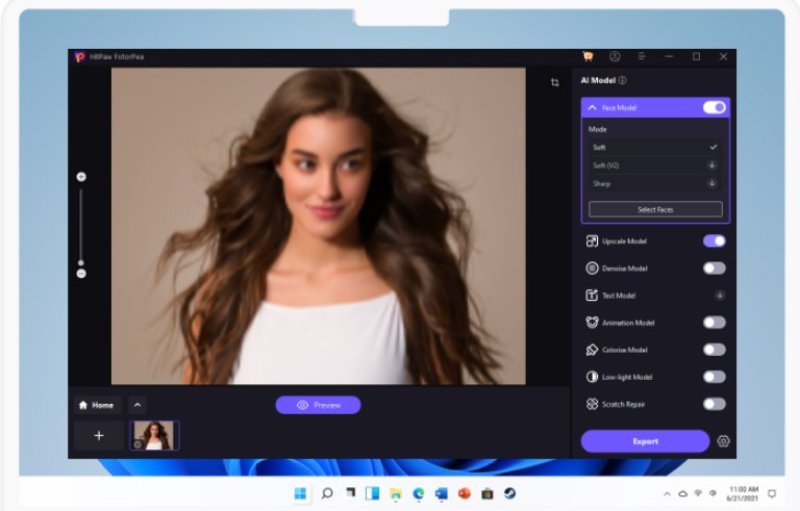Download the Sharp mode

[x=712, y=183]
